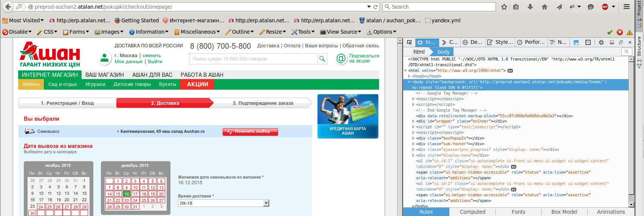The height and width of the screenshot is (216, 644).
Task: Click the Firebug bug icon
Action: (572, 7)
